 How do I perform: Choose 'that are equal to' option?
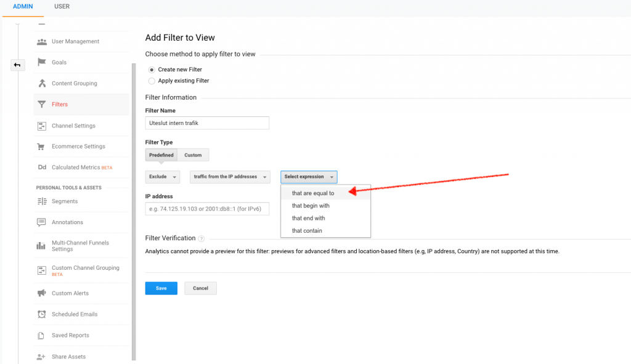coord(325,193)
